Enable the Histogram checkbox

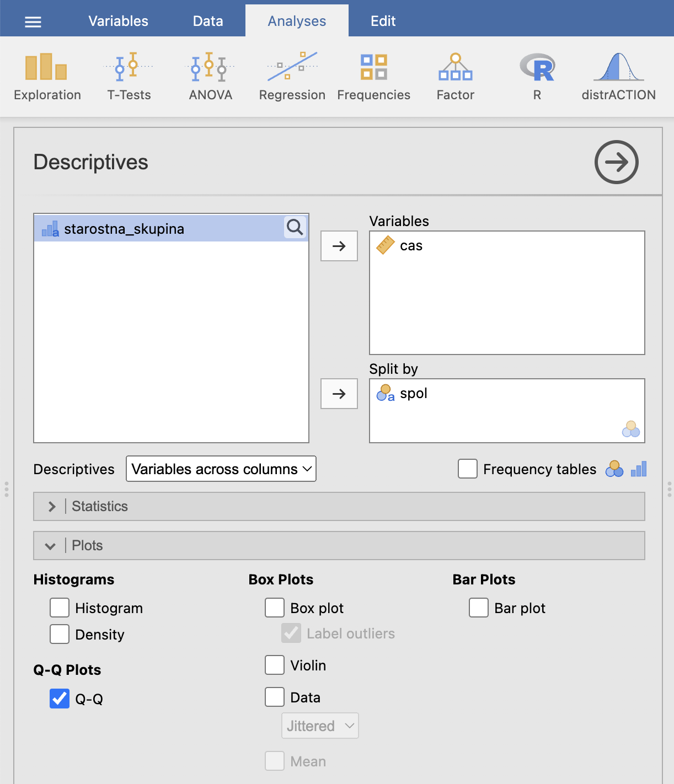(60, 608)
